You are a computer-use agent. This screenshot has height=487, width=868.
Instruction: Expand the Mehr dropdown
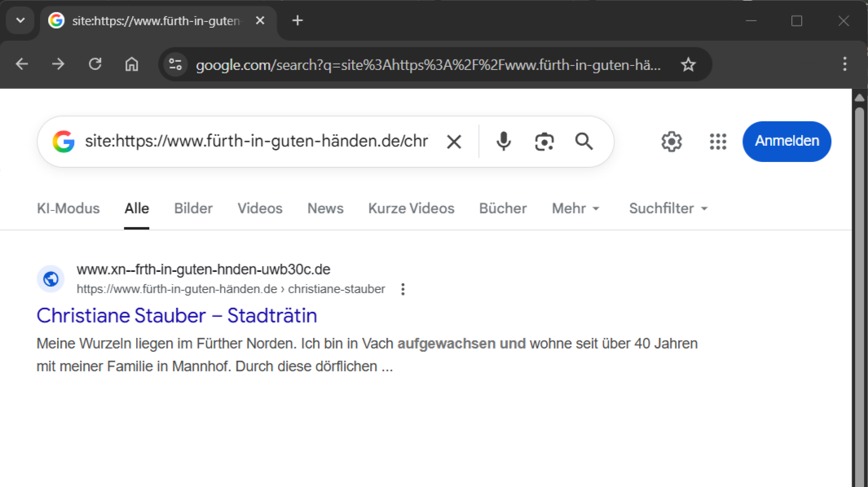click(575, 208)
